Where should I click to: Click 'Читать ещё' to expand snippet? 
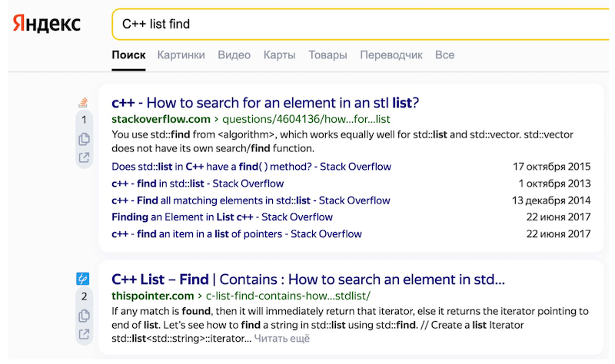[x=281, y=338]
